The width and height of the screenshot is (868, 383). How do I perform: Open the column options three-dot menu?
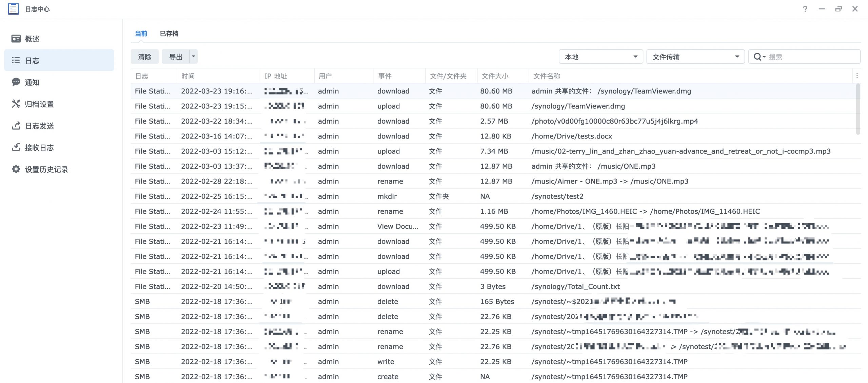tap(857, 76)
